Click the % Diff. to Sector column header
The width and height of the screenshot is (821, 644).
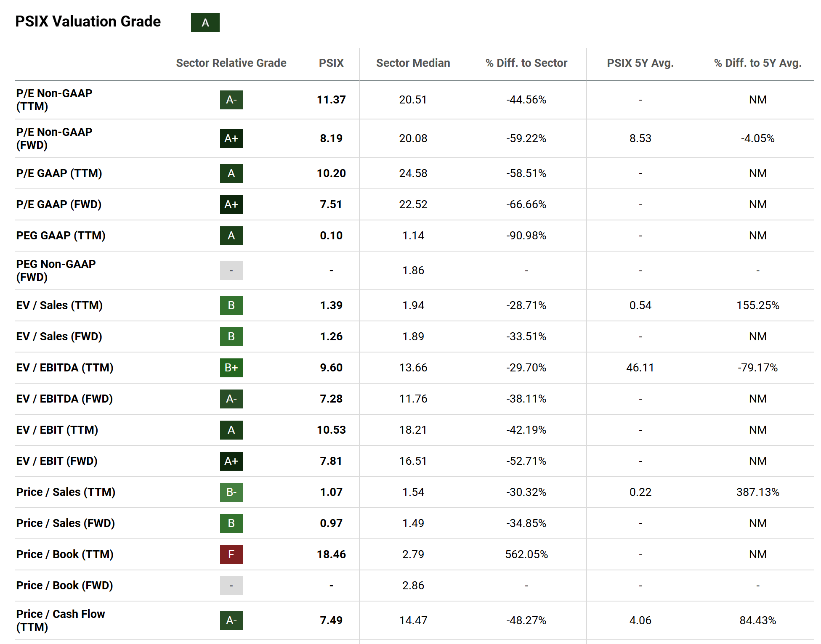click(x=526, y=63)
